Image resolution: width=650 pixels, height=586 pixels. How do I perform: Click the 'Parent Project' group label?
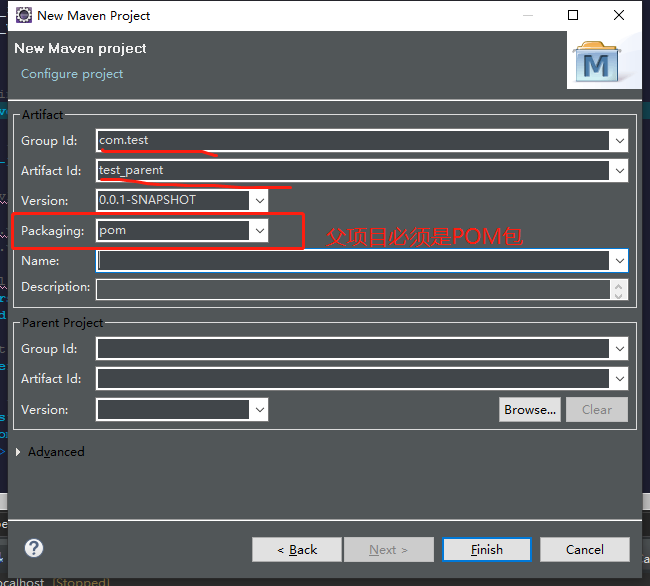[x=62, y=323]
